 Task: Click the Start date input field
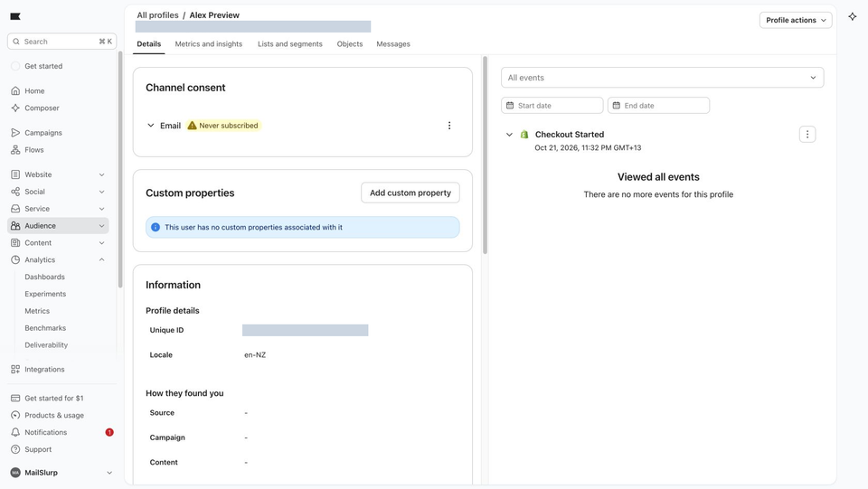coord(552,106)
